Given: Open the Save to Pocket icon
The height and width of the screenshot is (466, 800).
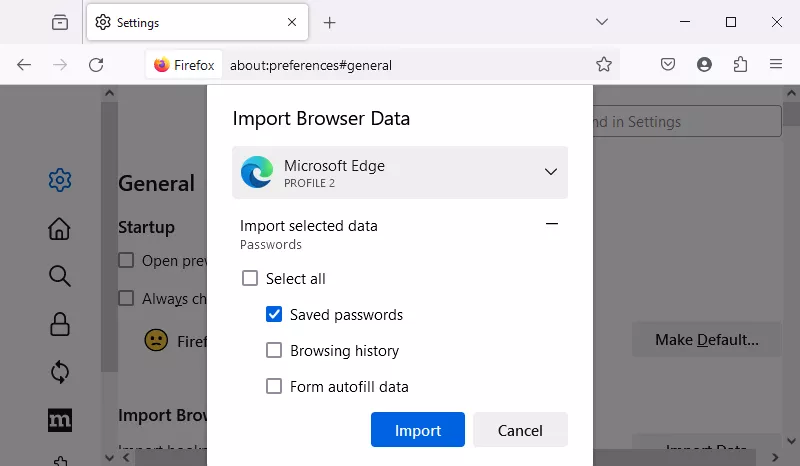Looking at the screenshot, I should coord(668,64).
